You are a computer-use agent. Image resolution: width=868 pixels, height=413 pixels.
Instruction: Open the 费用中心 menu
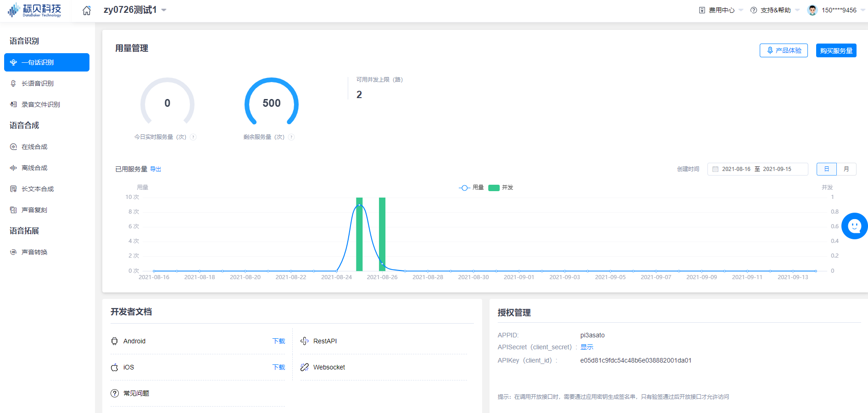click(721, 10)
